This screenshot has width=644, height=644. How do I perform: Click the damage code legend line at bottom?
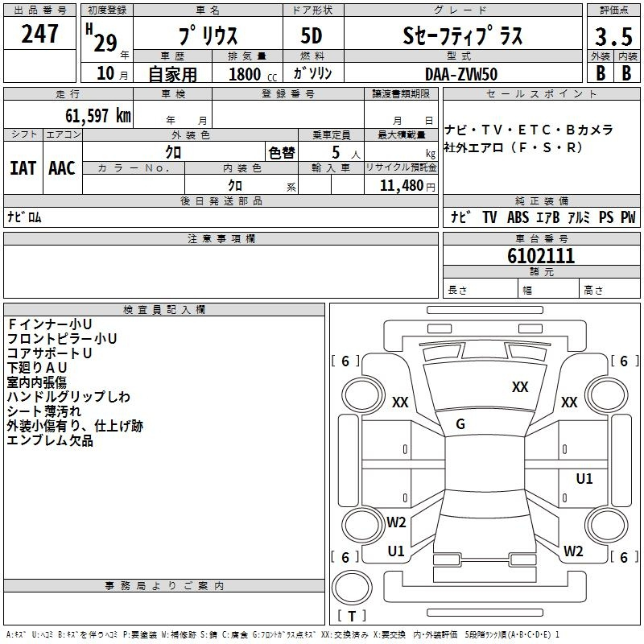point(283,635)
